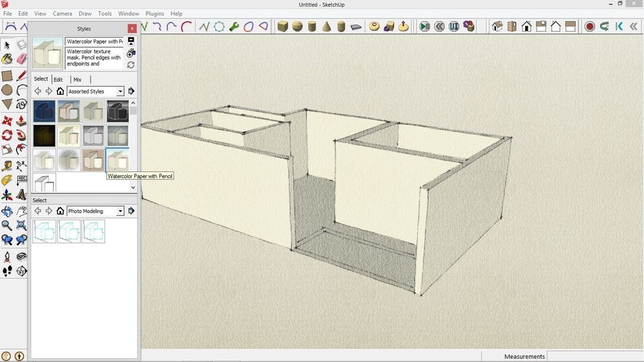Pick the Paint Bucket tool

coord(7,59)
